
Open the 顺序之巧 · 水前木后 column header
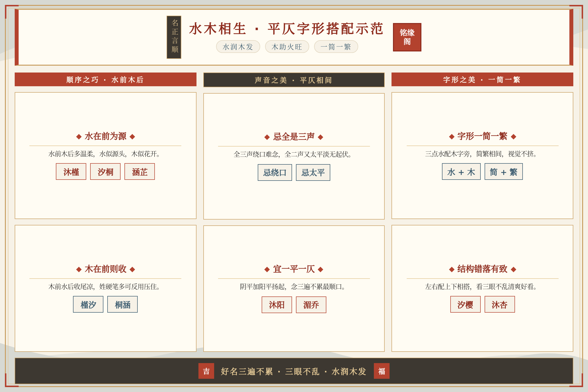106,79
